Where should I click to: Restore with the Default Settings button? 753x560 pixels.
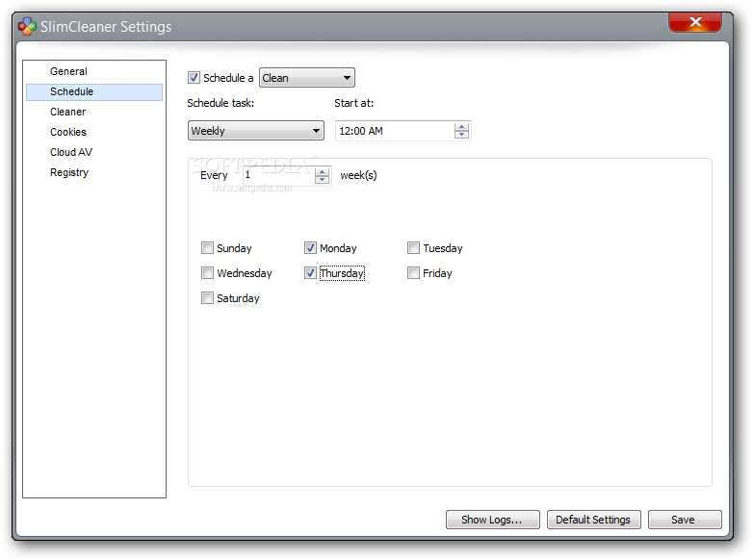click(x=593, y=520)
